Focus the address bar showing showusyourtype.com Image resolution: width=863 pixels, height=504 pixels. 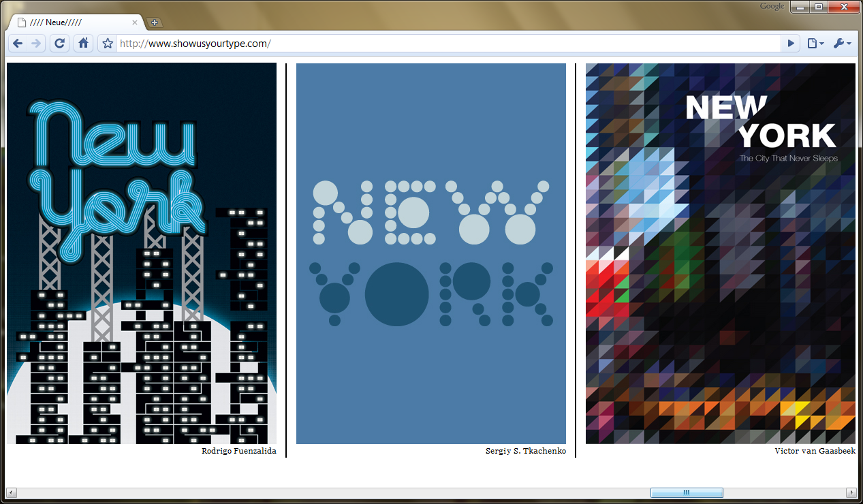coord(449,44)
